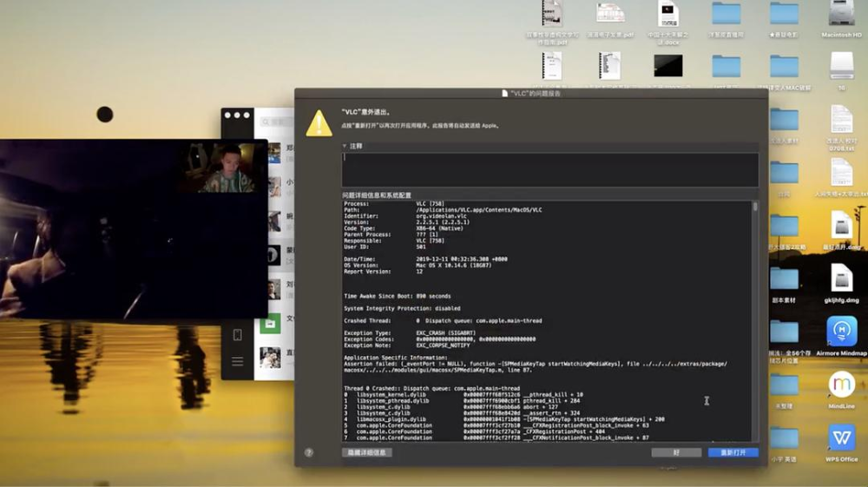The width and height of the screenshot is (868, 487).
Task: Click the phone icon in chat window sidebar
Action: (x=238, y=335)
